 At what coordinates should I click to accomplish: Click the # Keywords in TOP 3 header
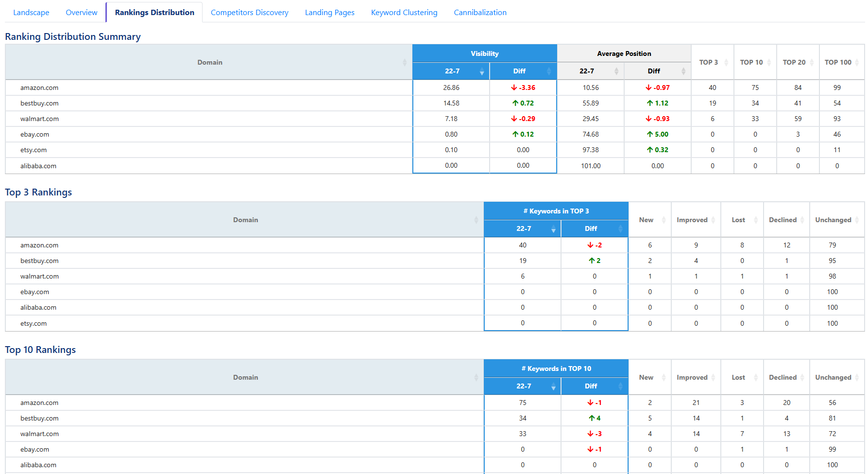pos(556,211)
